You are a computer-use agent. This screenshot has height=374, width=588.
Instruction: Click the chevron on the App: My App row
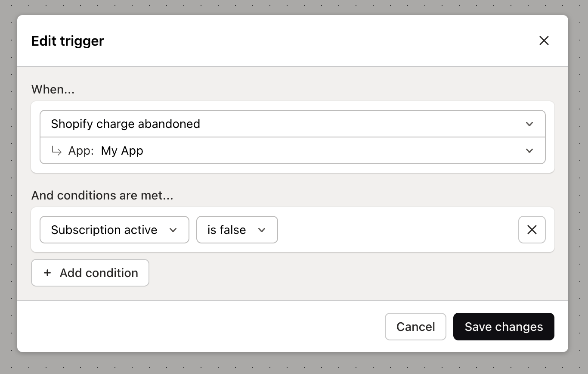[x=529, y=151]
